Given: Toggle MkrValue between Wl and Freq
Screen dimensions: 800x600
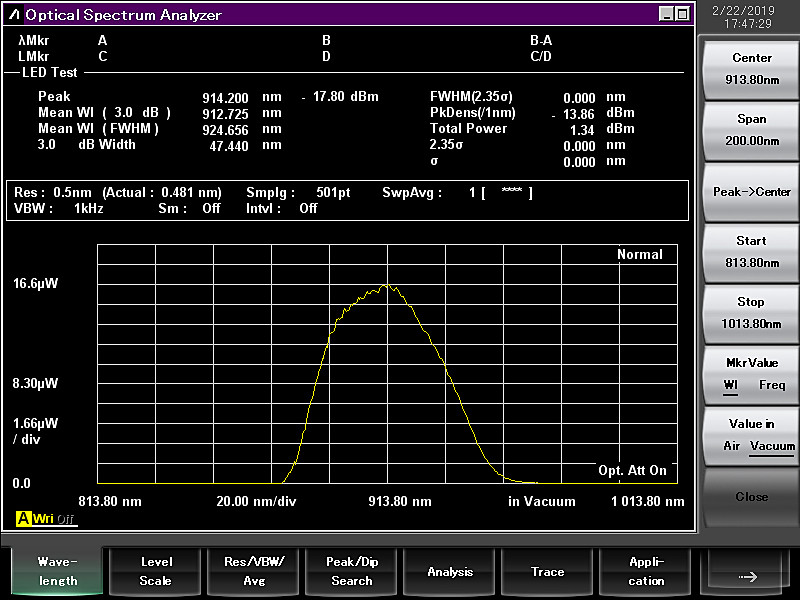Looking at the screenshot, I should (x=752, y=374).
